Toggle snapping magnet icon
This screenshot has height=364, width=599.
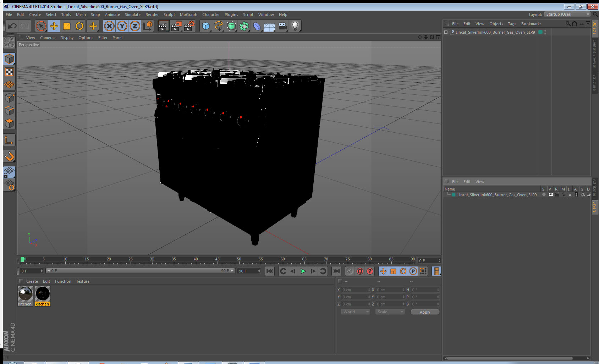[9, 156]
